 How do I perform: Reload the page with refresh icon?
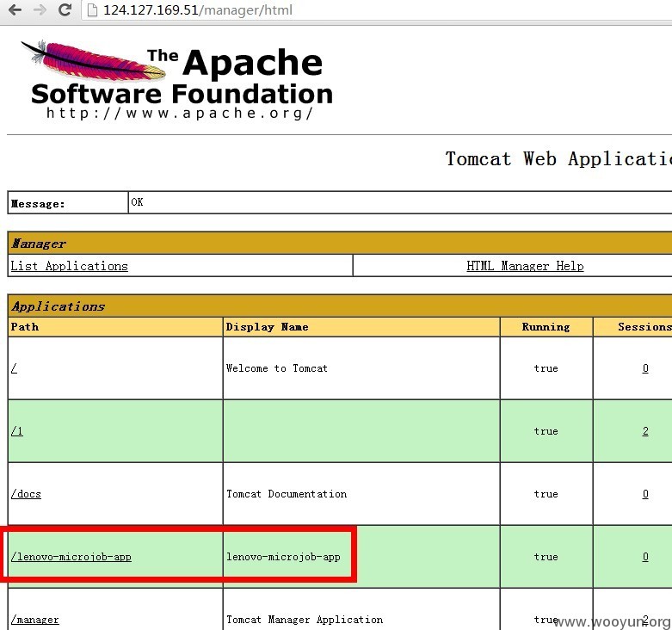[x=65, y=9]
